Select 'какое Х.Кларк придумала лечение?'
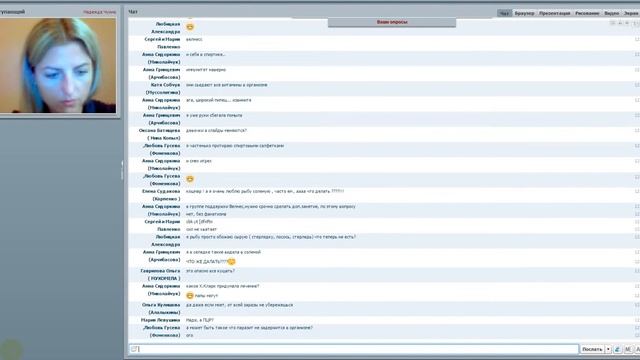Screen dimensions: 640x360 222,286
